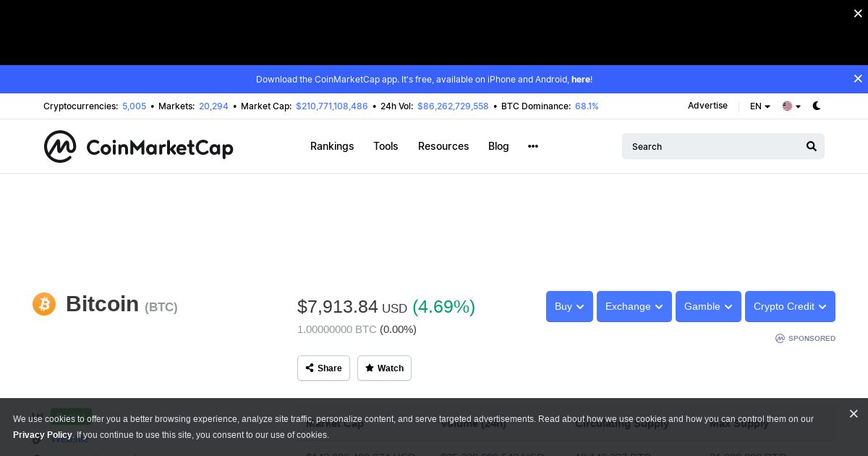The height and width of the screenshot is (456, 868).
Task: Go to the Blog page
Action: pos(498,146)
